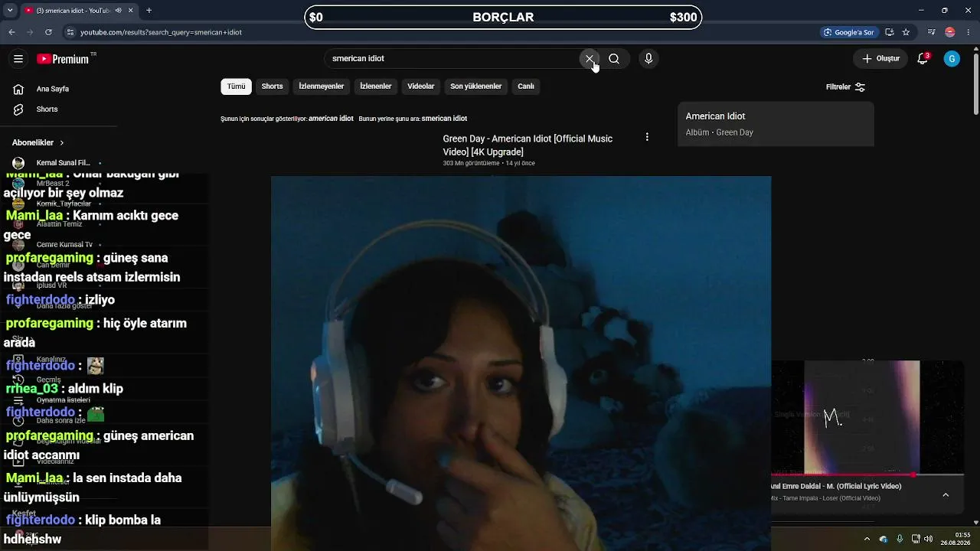This screenshot has width=980, height=551.
Task: Open the Green Day American Idiot video title
Action: pyautogui.click(x=528, y=145)
